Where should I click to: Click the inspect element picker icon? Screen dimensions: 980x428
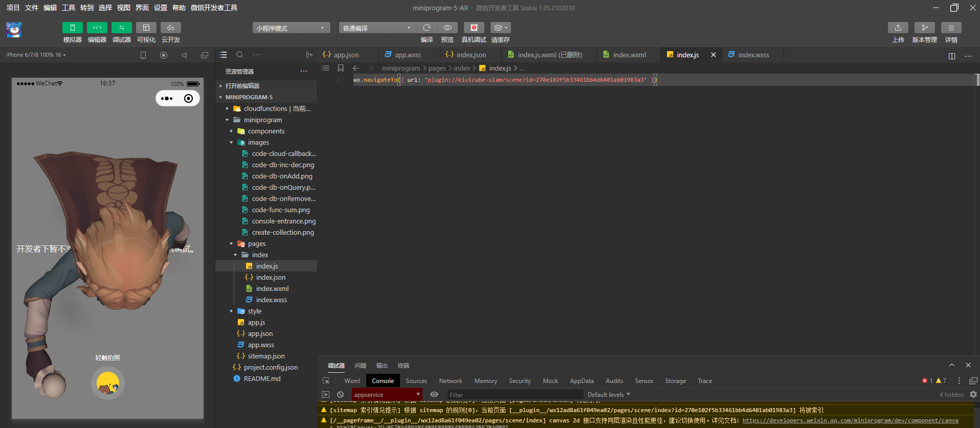326,381
